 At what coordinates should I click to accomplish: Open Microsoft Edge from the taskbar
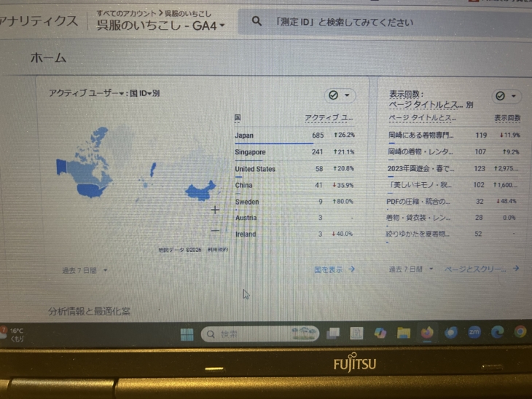pyautogui.click(x=497, y=332)
